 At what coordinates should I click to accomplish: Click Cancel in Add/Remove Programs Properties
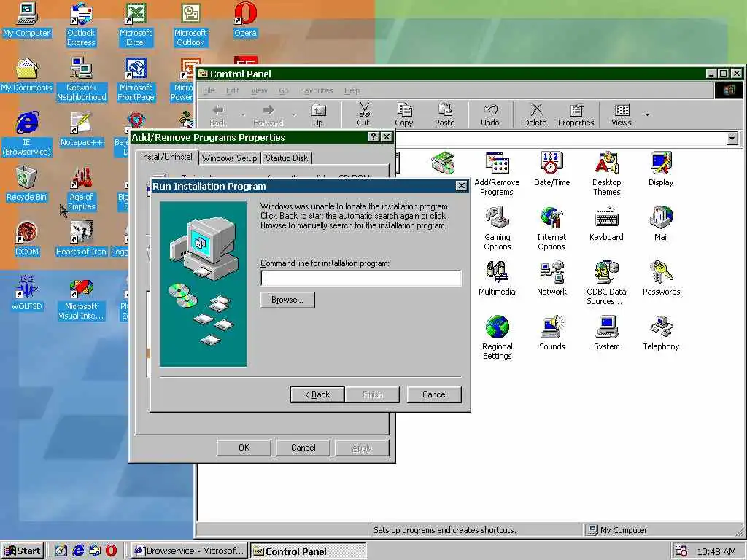pos(303,448)
